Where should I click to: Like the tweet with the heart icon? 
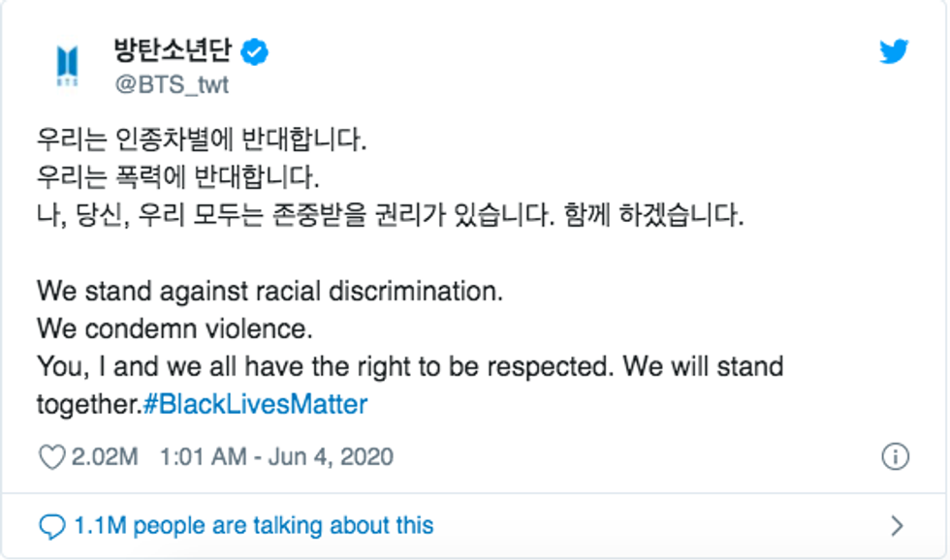pos(50,456)
